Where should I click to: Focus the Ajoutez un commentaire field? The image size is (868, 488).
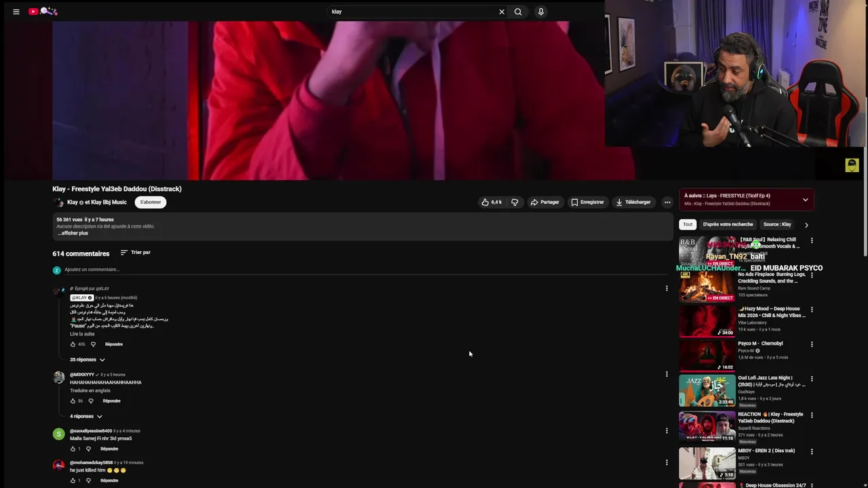(x=366, y=270)
